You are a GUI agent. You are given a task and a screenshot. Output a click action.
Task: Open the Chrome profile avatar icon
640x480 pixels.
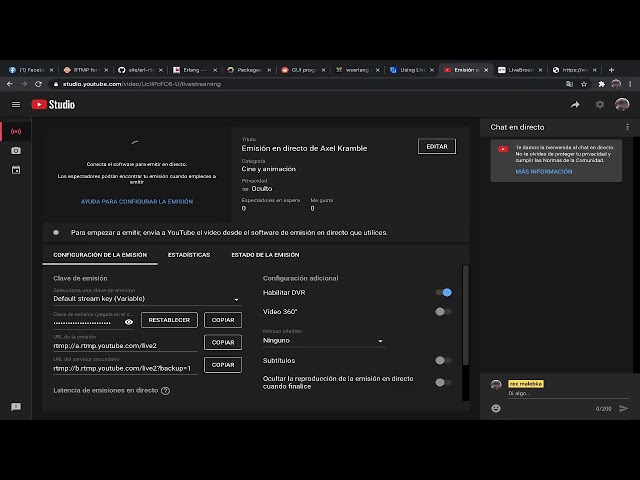point(616,84)
